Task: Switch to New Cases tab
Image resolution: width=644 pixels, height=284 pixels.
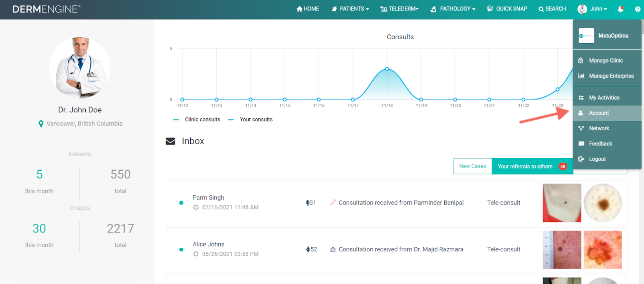Action: click(472, 166)
